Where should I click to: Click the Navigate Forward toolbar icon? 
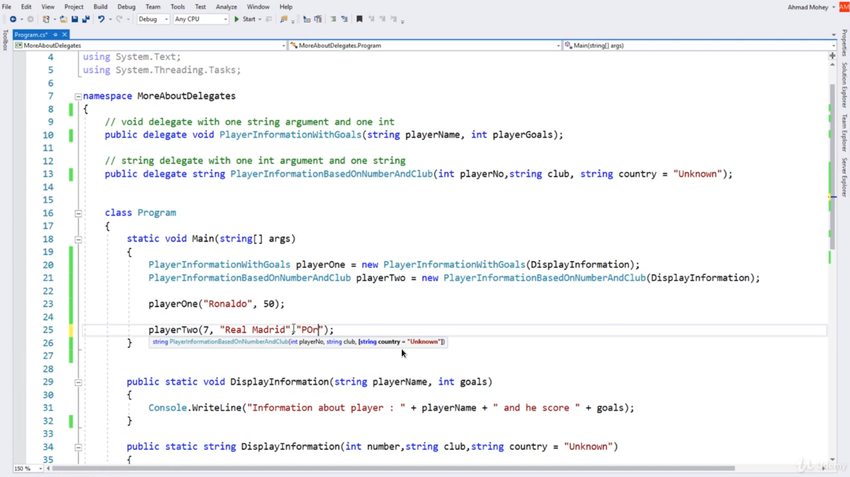30,19
